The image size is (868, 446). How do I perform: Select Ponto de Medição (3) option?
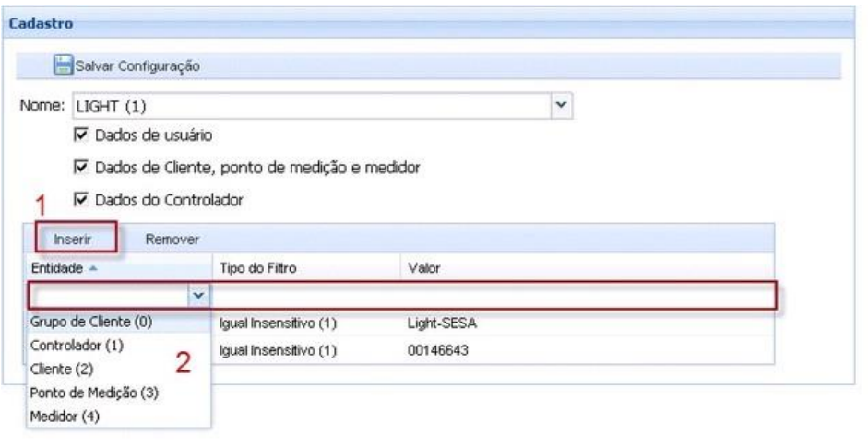pyautogui.click(x=90, y=393)
